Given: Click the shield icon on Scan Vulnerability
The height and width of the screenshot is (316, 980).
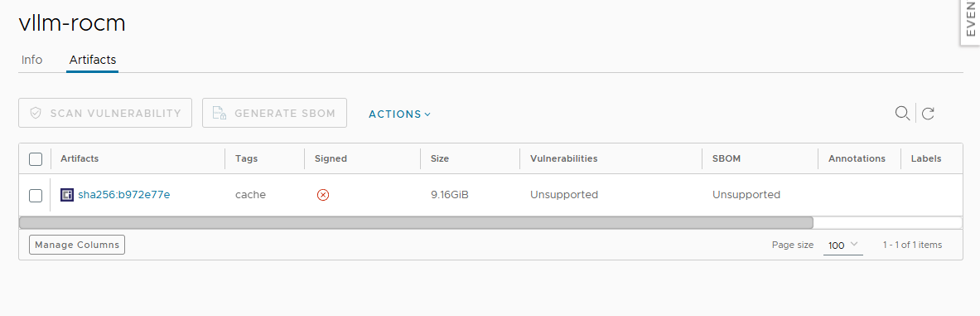Looking at the screenshot, I should (36, 114).
